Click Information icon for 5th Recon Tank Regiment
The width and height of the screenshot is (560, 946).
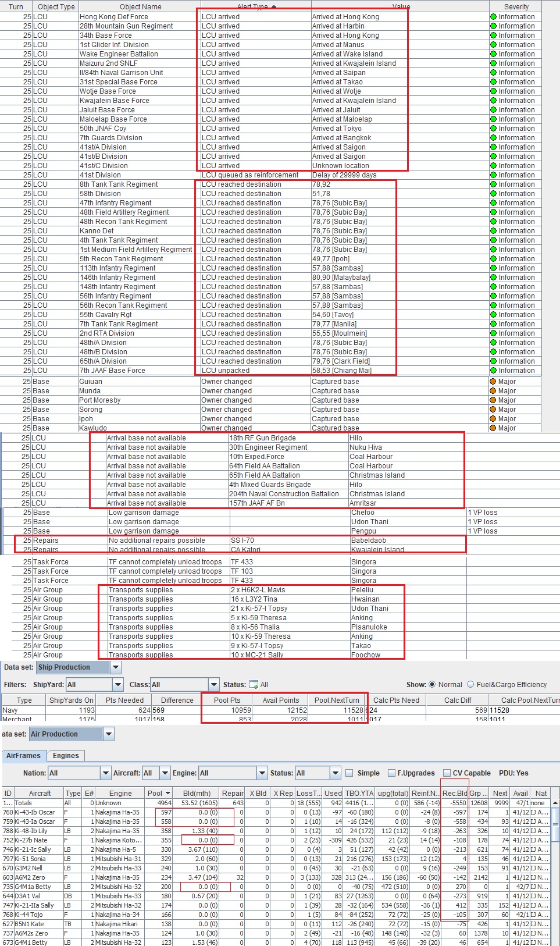[x=494, y=259]
